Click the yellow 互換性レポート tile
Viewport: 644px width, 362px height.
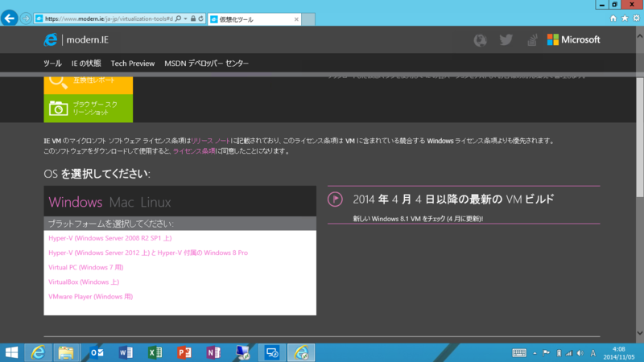pyautogui.click(x=89, y=85)
